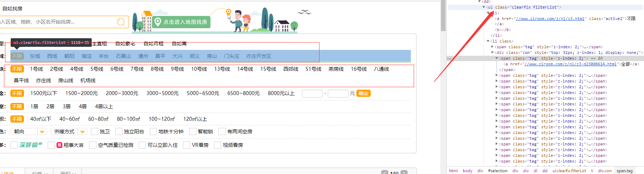Click the map pin icon on map-search button
This screenshot has width=644, height=174.
[158, 22]
